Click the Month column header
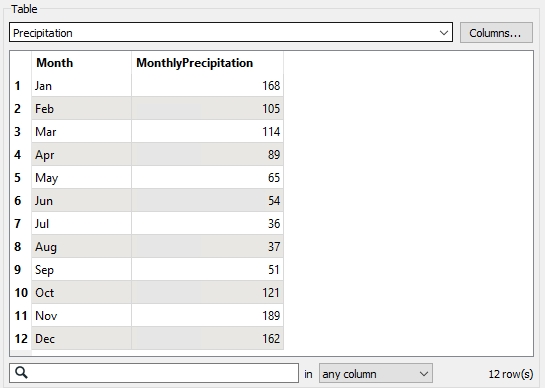The height and width of the screenshot is (388, 545). point(81,63)
